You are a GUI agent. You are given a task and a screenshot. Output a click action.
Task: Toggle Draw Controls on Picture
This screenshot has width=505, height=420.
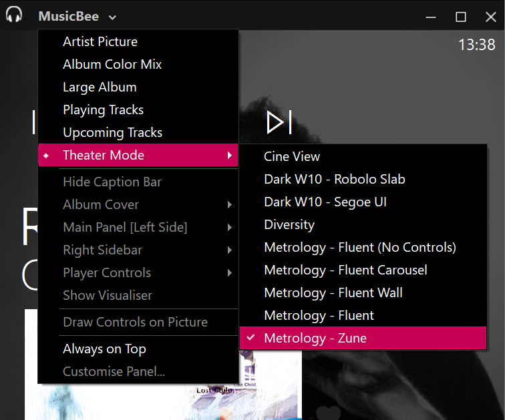coord(138,322)
